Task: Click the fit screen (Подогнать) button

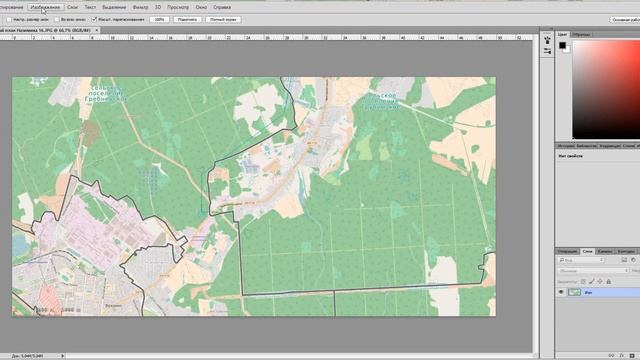Action: point(187,19)
